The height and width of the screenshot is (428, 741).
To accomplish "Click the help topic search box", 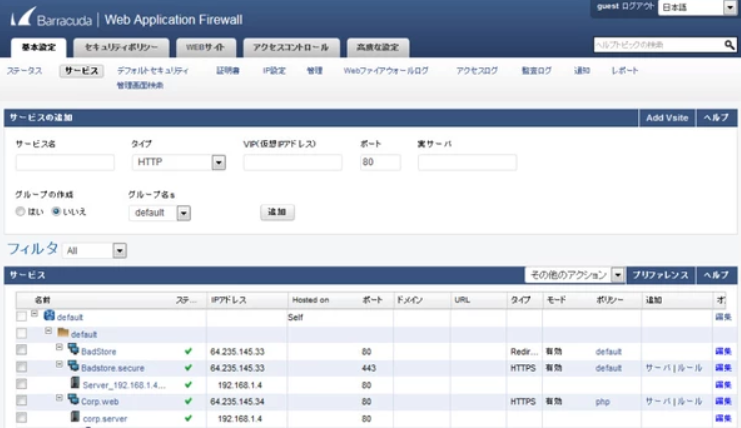I will (x=659, y=45).
